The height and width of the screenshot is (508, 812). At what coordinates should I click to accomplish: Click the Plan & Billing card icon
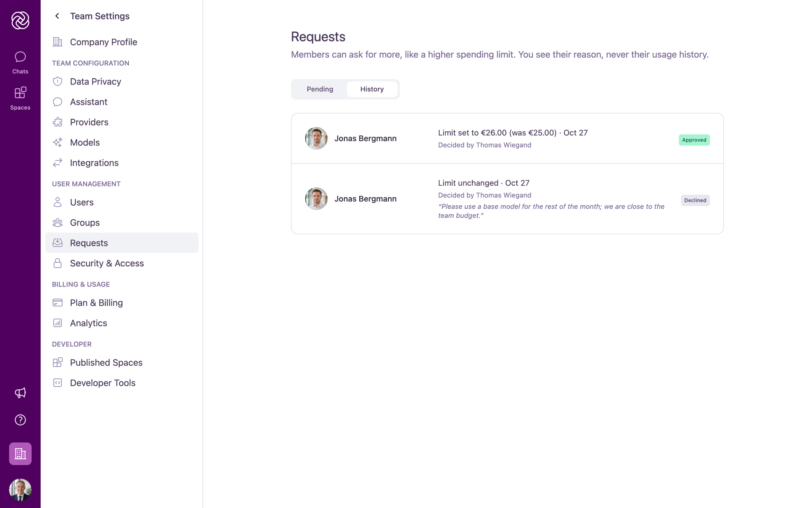click(58, 302)
